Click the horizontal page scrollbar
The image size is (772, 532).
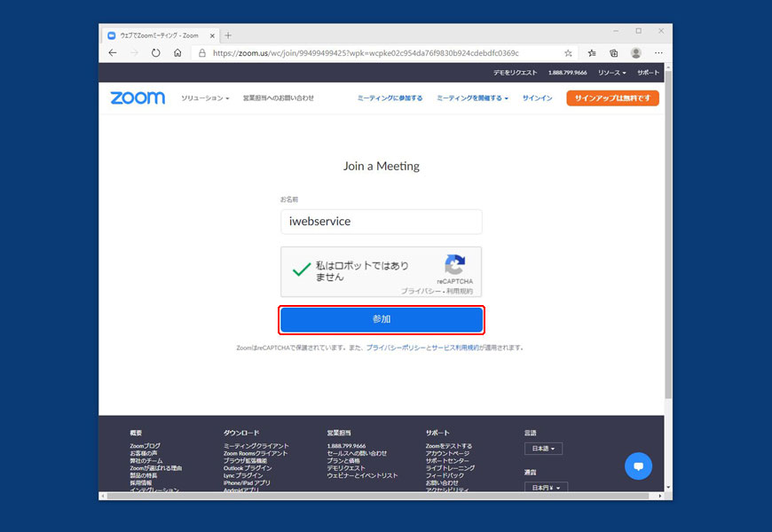[378, 496]
